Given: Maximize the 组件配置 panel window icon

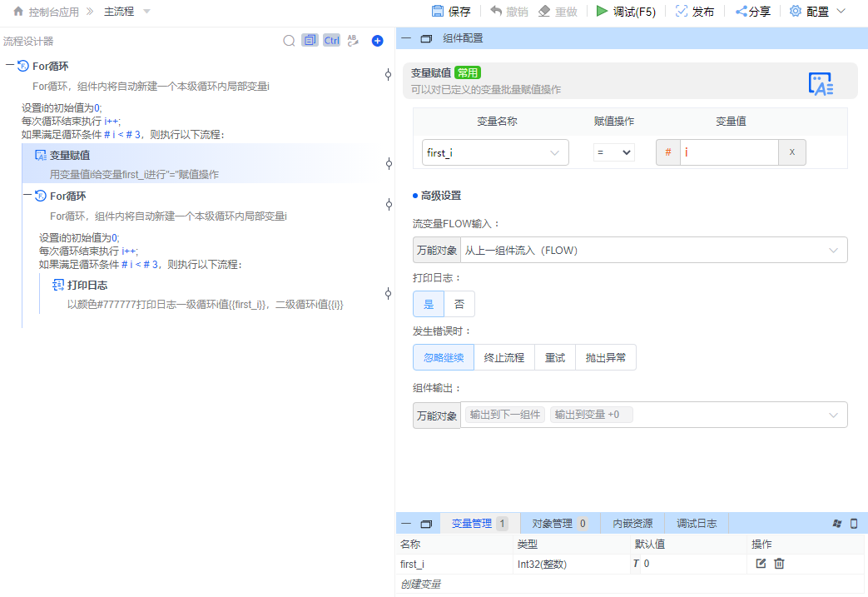Looking at the screenshot, I should point(426,39).
